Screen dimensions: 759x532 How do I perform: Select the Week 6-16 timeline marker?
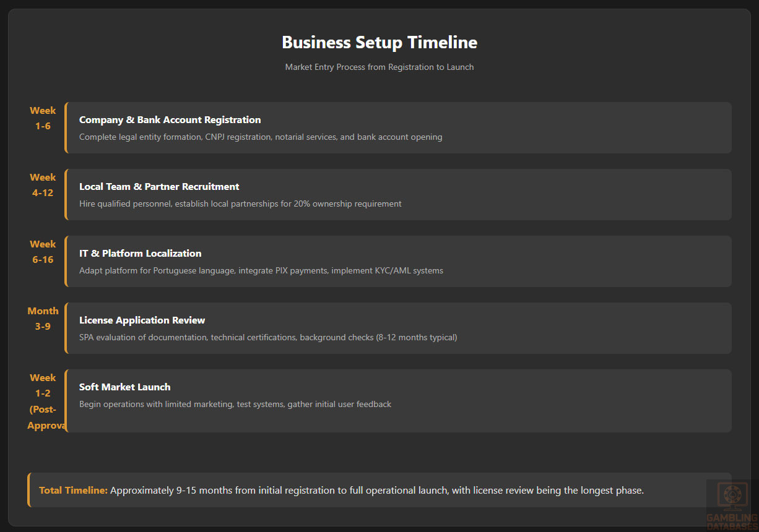point(43,252)
